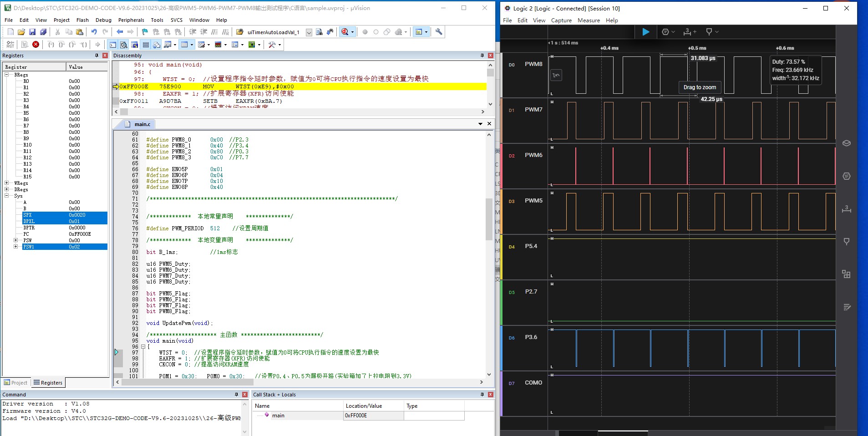This screenshot has height=436, width=868.
Task: Click the Save All icon
Action: click(43, 32)
